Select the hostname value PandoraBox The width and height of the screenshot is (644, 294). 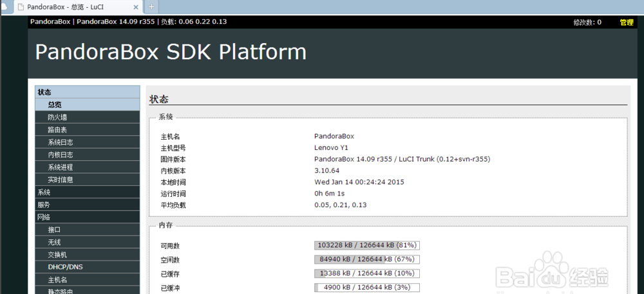pos(334,136)
